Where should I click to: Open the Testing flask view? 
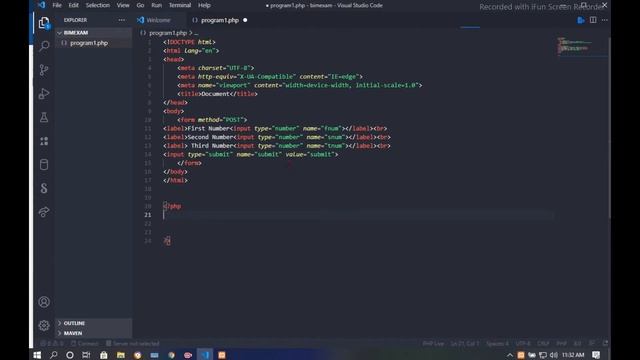pyautogui.click(x=44, y=117)
